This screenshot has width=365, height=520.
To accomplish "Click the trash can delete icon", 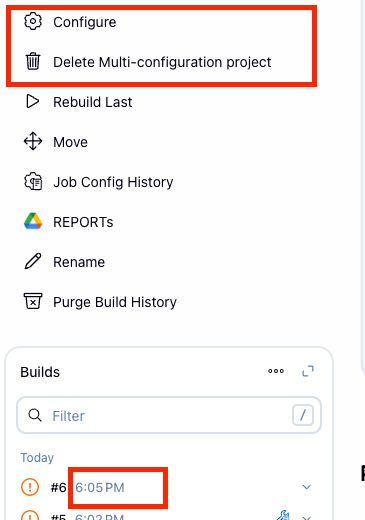I will (x=33, y=62).
